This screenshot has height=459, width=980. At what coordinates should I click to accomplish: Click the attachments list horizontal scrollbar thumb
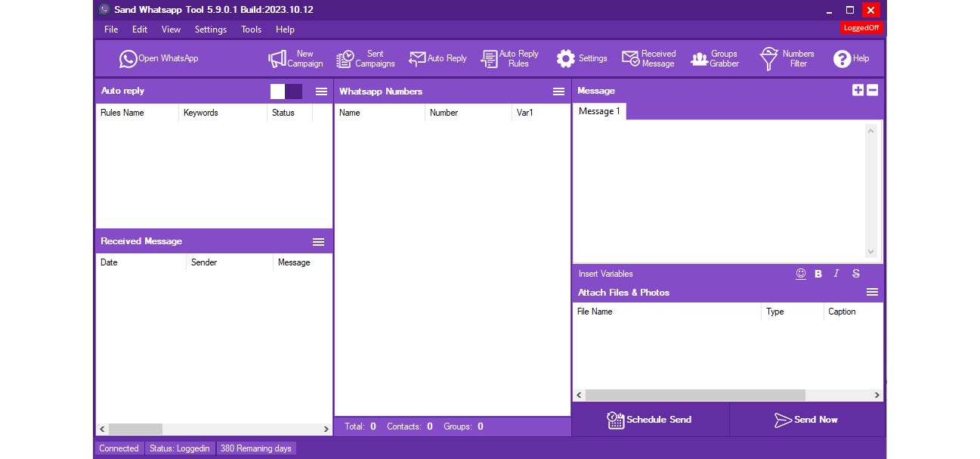click(x=695, y=395)
